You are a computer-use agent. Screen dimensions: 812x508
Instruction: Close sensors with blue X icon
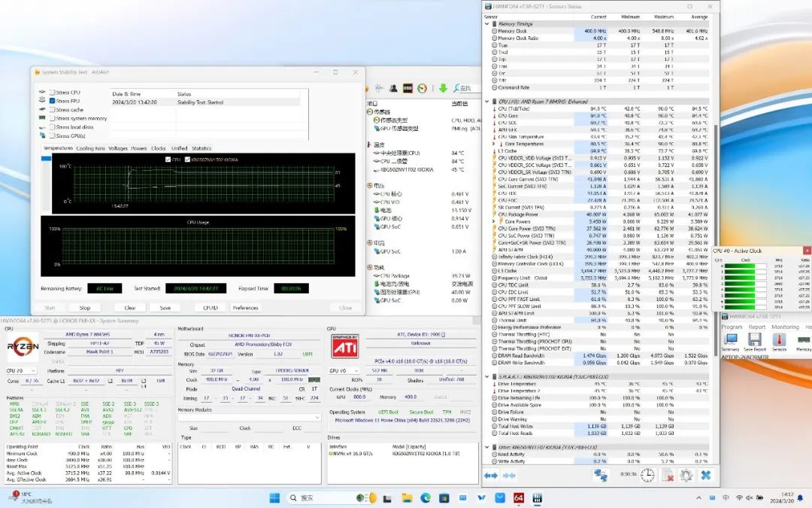pyautogui.click(x=705, y=475)
